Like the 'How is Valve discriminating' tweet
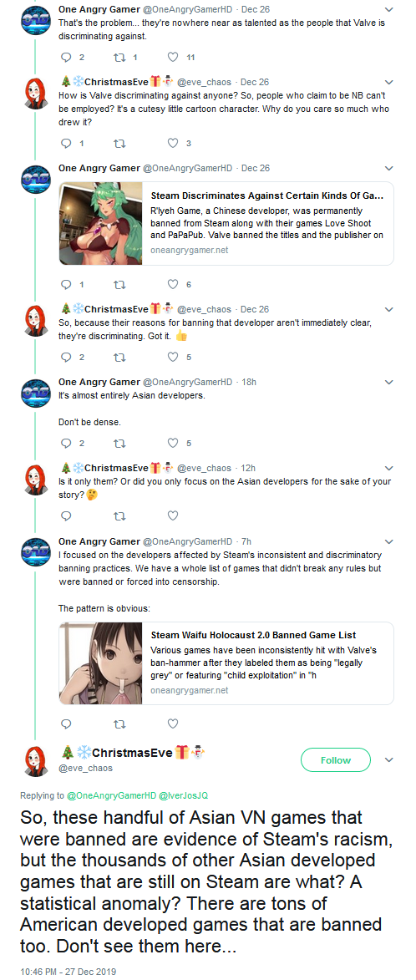This screenshot has width=416, height=980. (x=173, y=143)
